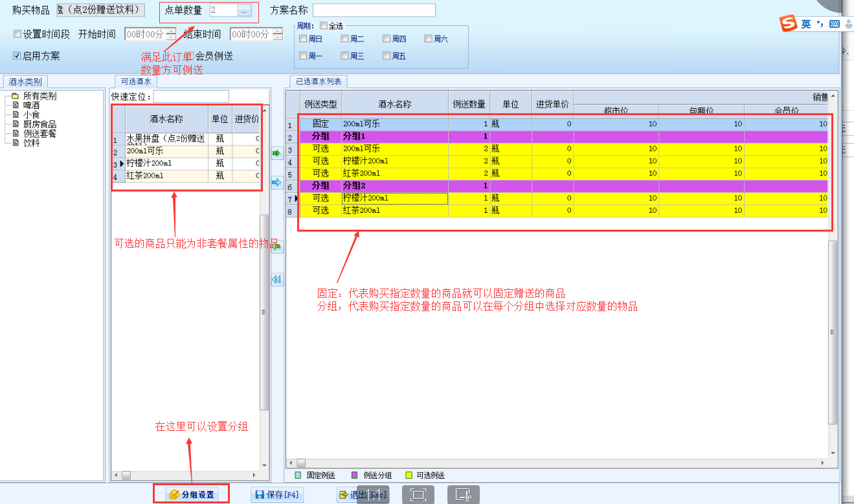Select the 啤酒 category
The height and width of the screenshot is (504, 854).
tap(32, 105)
